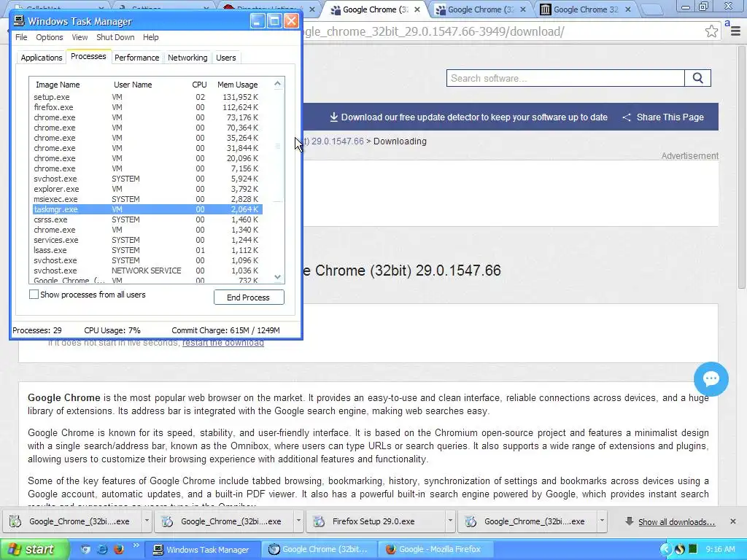Select csrss.exe process row

coord(147,219)
